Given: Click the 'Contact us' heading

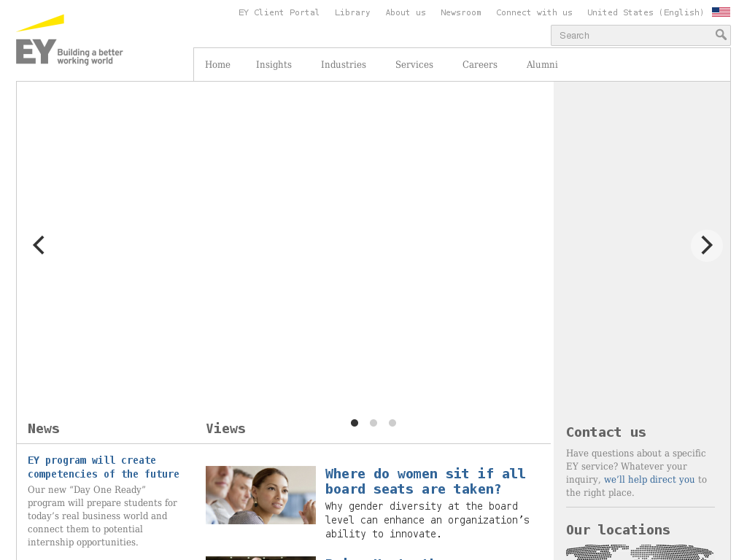Looking at the screenshot, I should [x=606, y=432].
